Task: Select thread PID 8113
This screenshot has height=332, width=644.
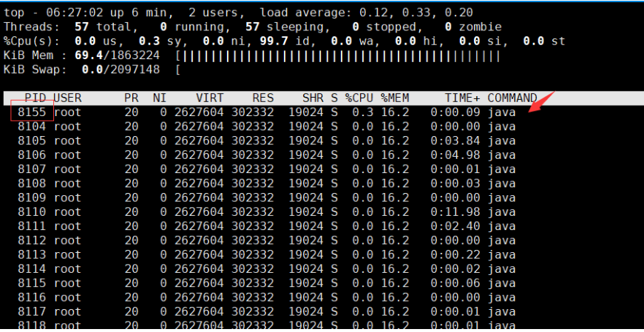Action: [32, 254]
